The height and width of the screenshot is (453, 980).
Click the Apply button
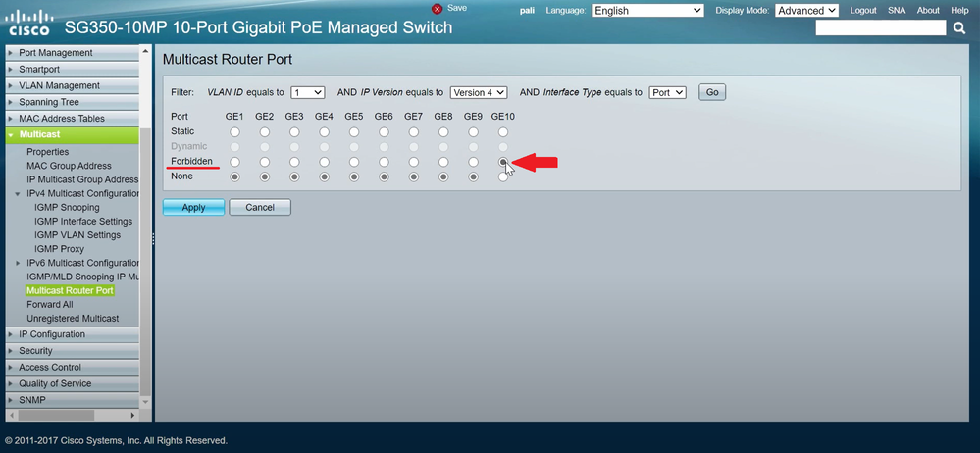pyautogui.click(x=193, y=208)
